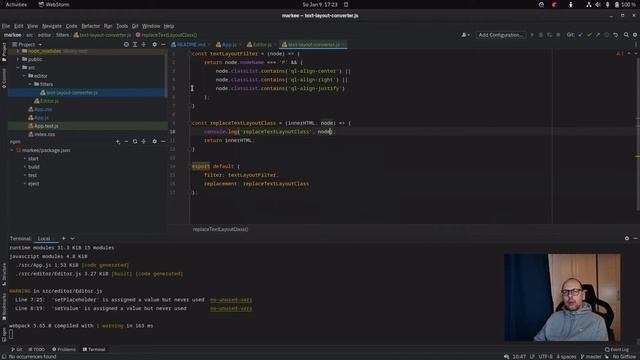Add a new terminal session with plus

tap(63, 238)
